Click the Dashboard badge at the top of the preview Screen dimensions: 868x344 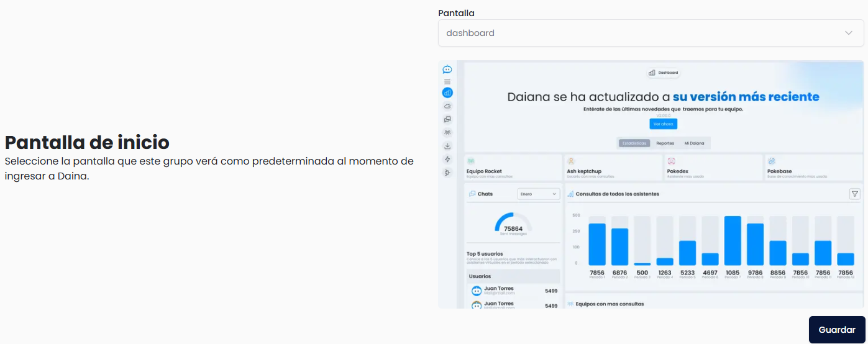(663, 73)
